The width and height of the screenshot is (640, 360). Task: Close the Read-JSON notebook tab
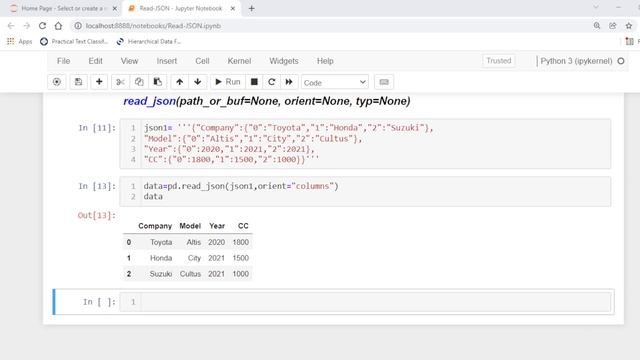click(233, 8)
